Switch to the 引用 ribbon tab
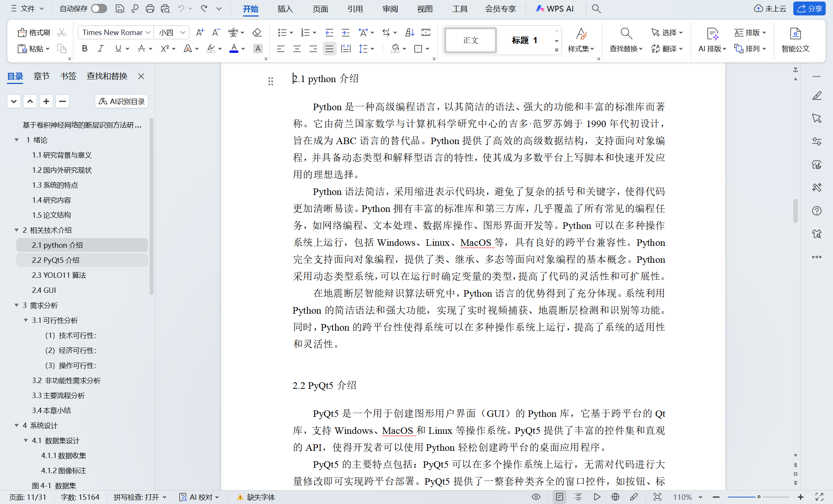This screenshot has width=833, height=504. (355, 8)
